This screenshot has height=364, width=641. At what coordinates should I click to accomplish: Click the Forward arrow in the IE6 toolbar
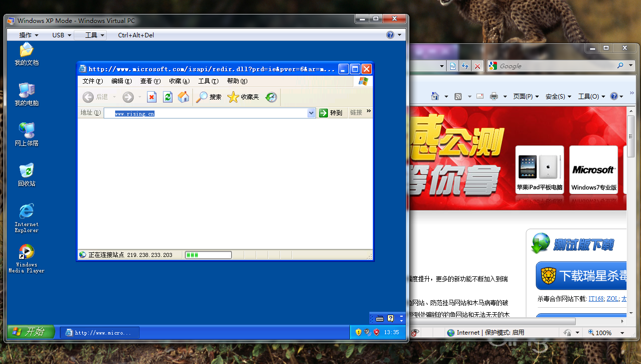click(x=128, y=97)
